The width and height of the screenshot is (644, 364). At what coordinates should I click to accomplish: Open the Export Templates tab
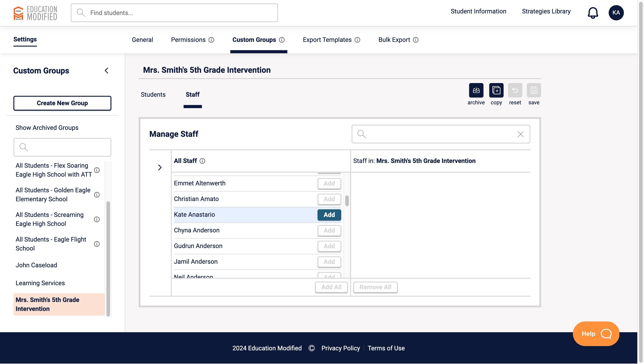(327, 40)
